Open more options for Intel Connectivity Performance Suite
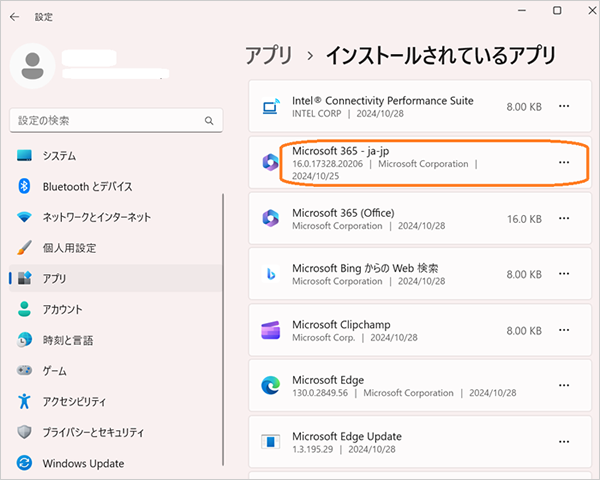Image resolution: width=600 pixels, height=480 pixels. tap(564, 106)
